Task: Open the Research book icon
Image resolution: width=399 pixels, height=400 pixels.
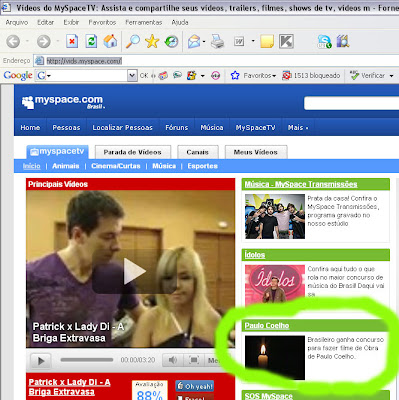Action: click(343, 42)
